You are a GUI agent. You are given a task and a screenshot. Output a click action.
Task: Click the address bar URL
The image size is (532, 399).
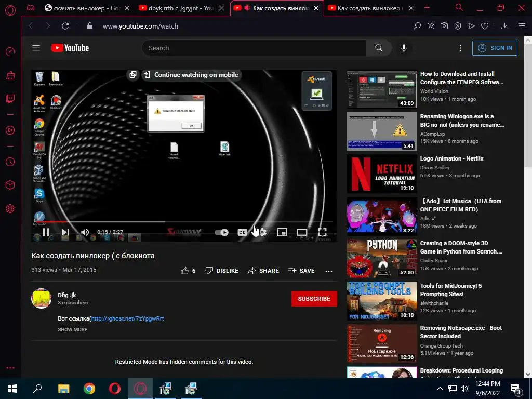(x=140, y=26)
